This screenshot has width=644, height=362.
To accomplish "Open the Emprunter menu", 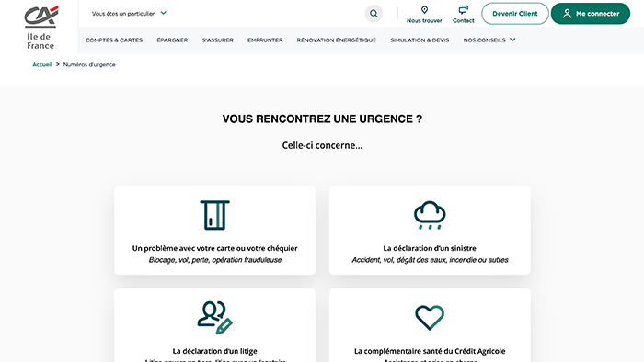I will (x=265, y=40).
